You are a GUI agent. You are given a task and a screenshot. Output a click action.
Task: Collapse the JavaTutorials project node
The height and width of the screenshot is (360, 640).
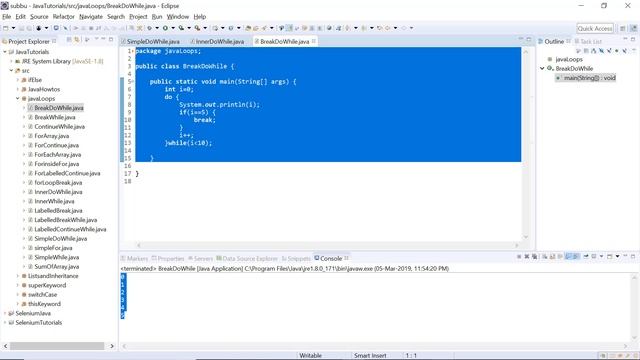(5, 52)
